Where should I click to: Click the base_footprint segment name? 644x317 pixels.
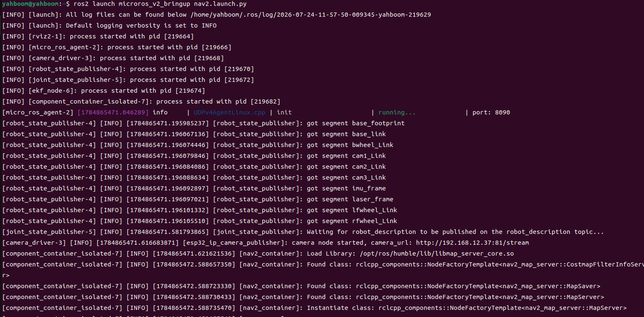(378, 123)
